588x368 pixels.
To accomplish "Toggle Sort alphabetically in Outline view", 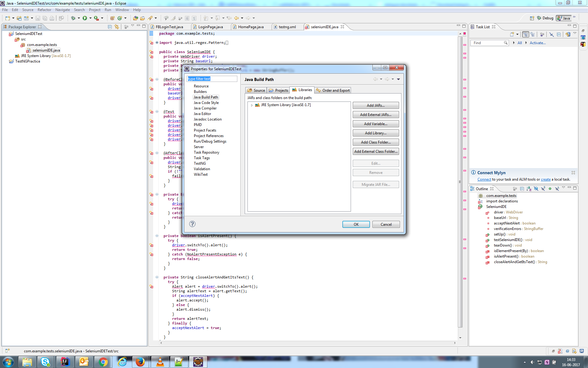I will [x=529, y=189].
